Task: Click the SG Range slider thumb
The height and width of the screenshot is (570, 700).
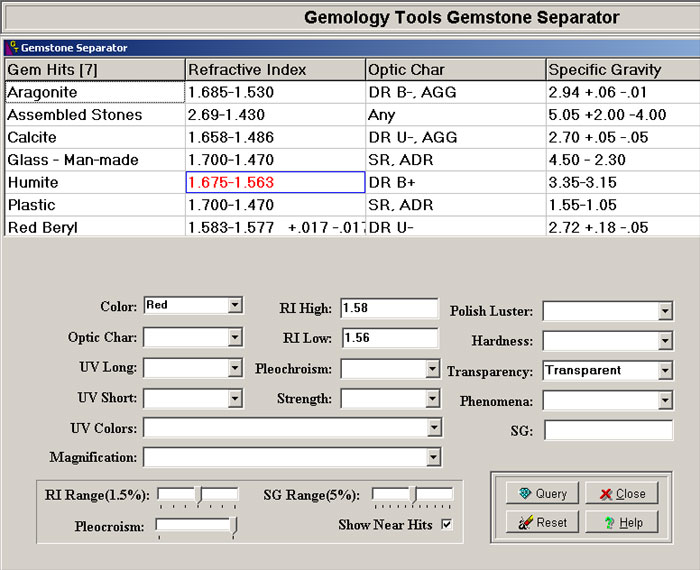Action: coord(413,495)
